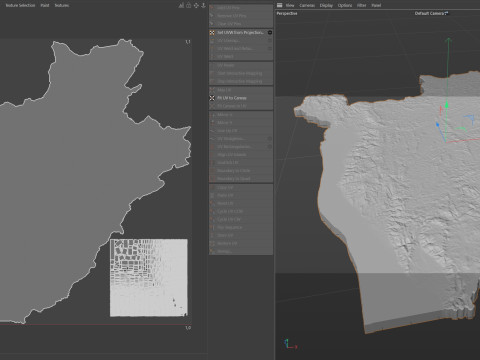Select the UV Weld command
This screenshot has width=480, height=360.
(x=241, y=57)
